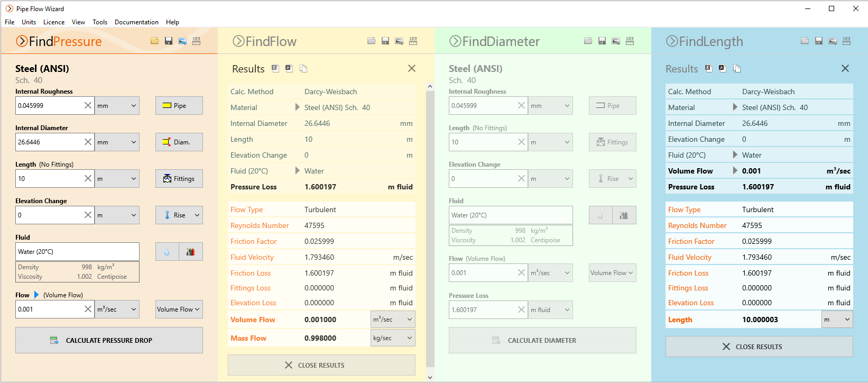The height and width of the screenshot is (383, 868).
Task: Close Results button in FindLength
Action: (x=759, y=346)
